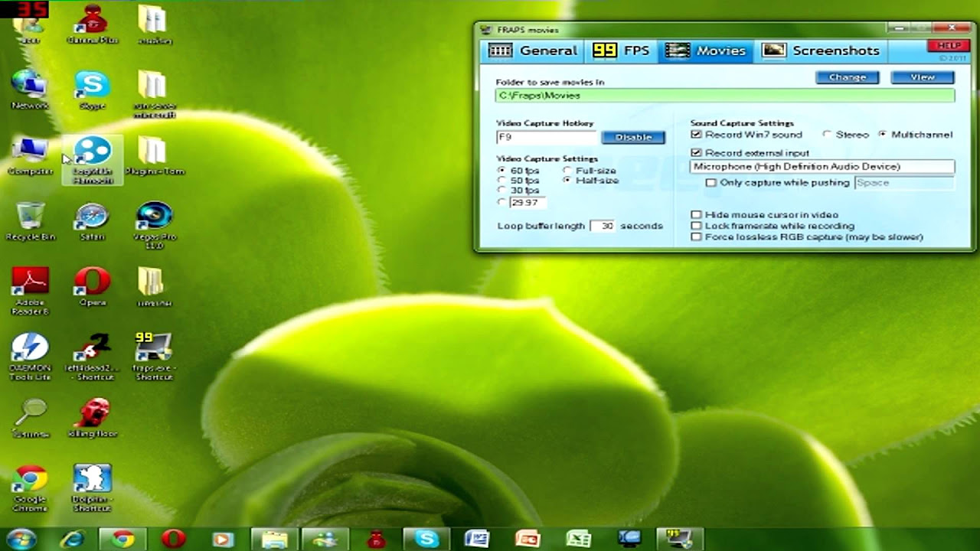Screen dimensions: 980x551
Task: Open the magnifying glass desktop icon
Action: click(30, 419)
